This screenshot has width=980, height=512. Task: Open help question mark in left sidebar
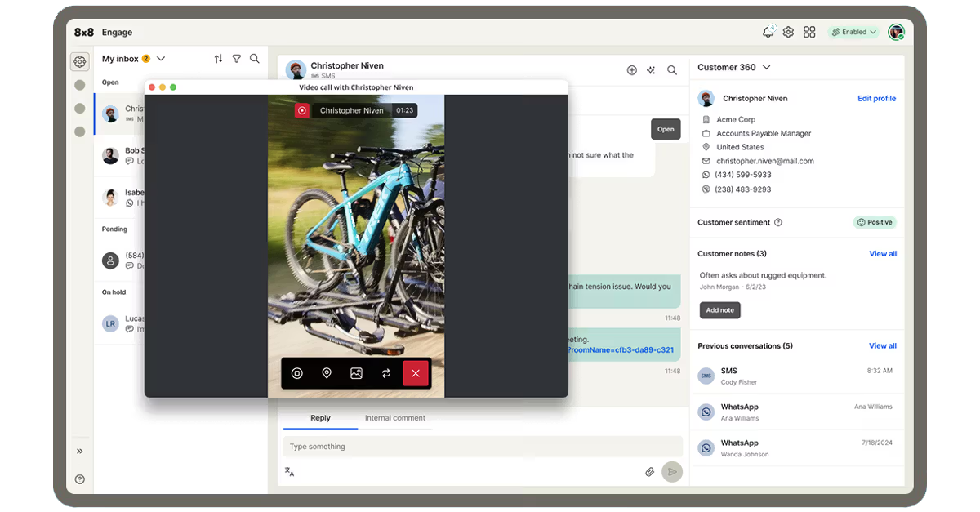pyautogui.click(x=79, y=479)
